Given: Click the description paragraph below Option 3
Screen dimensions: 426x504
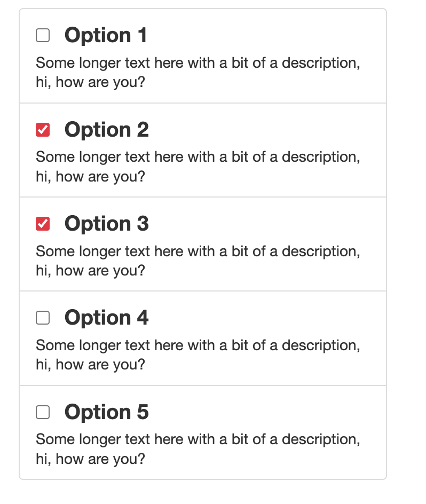Looking at the screenshot, I should point(198,261).
